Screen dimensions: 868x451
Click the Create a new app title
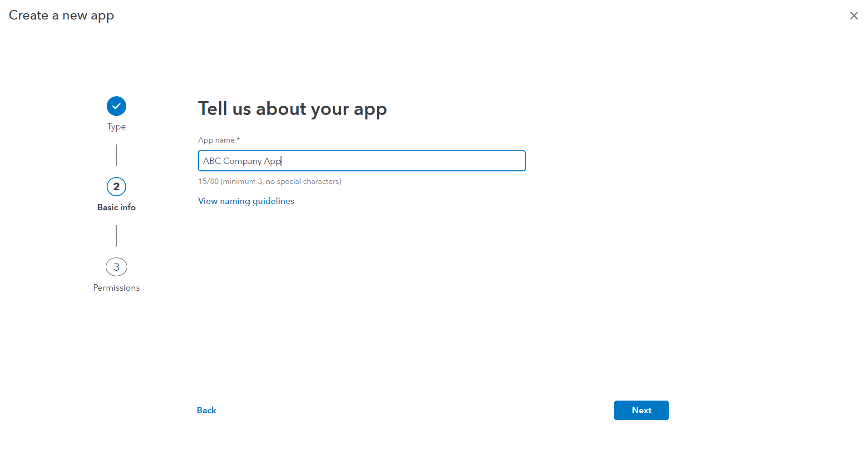point(61,15)
